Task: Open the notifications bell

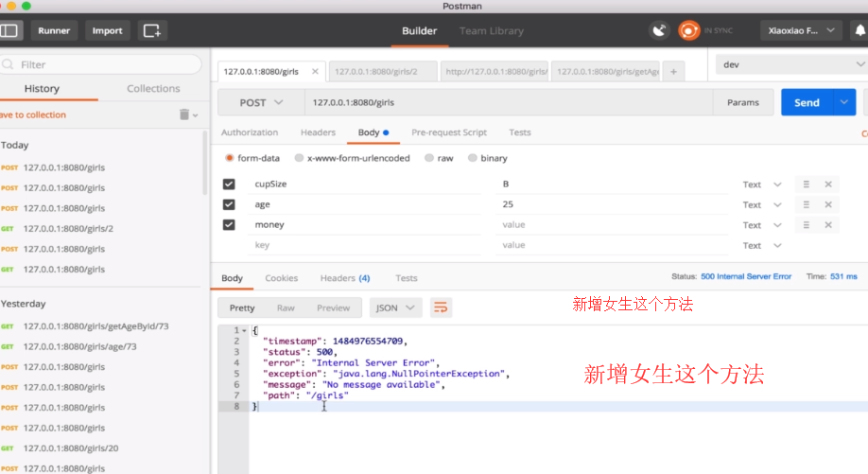Action: pos(859,30)
